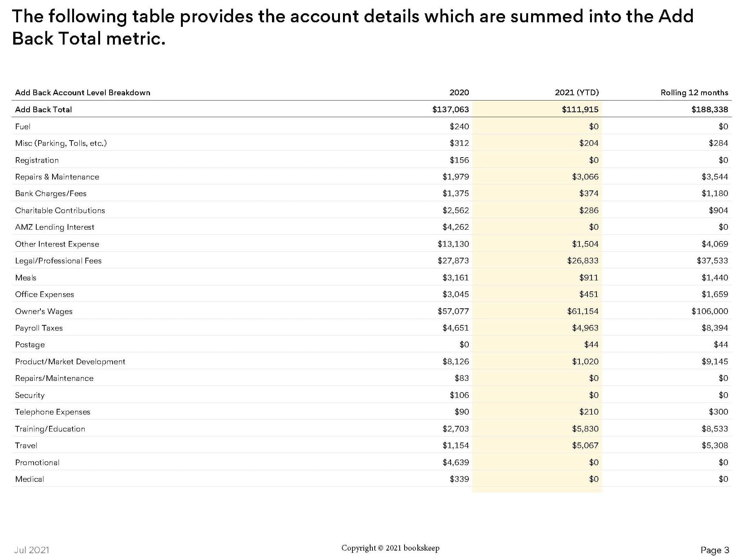Screen dimensions: 740x560
Task: Select the Medical row label
Action: [x=29, y=479]
